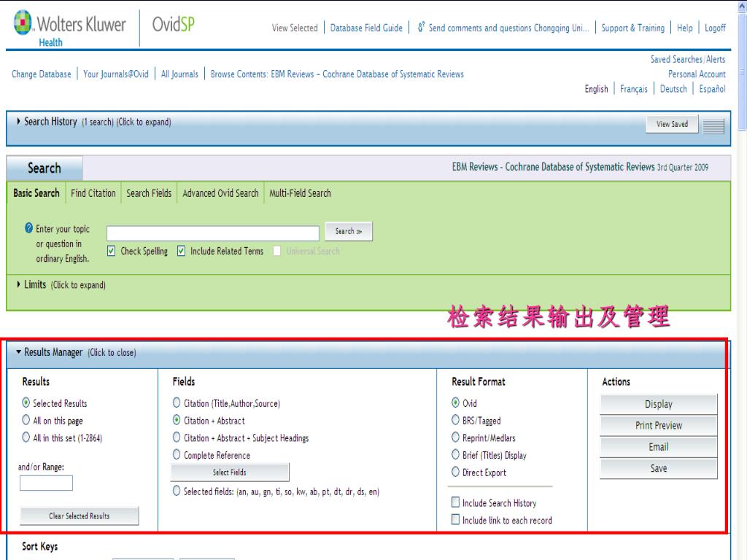Screen dimensions: 747x560
Task: Switch to the Find Citation tab
Action: point(93,192)
